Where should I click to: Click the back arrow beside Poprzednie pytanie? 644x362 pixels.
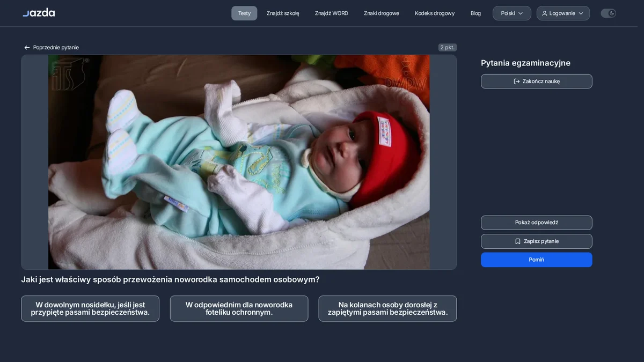tap(27, 48)
